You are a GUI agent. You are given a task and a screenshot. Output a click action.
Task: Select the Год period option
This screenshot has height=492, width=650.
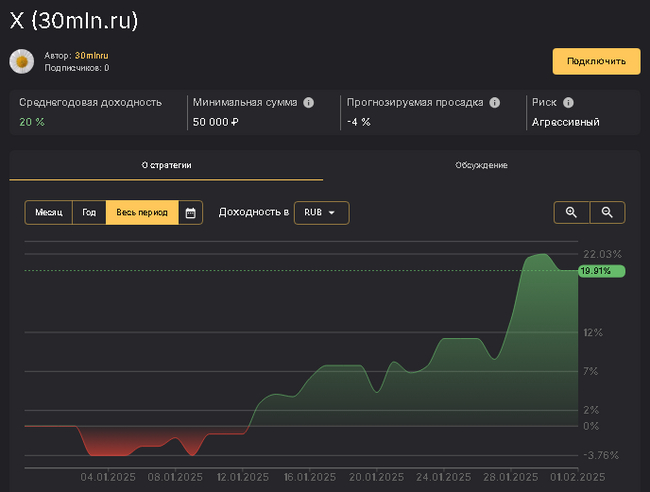[89, 213]
